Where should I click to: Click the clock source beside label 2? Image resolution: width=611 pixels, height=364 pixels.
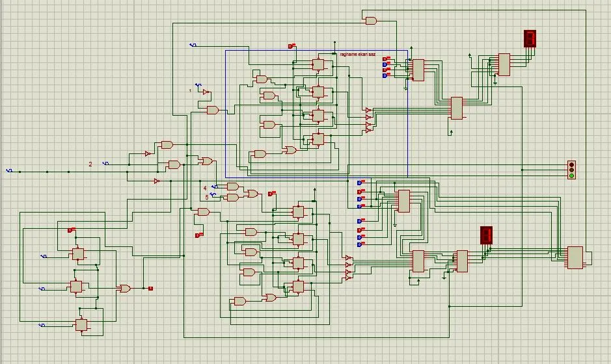click(105, 164)
